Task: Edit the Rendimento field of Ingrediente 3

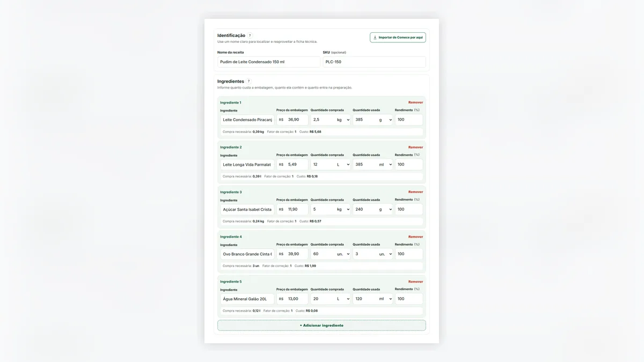Action: tap(409, 209)
